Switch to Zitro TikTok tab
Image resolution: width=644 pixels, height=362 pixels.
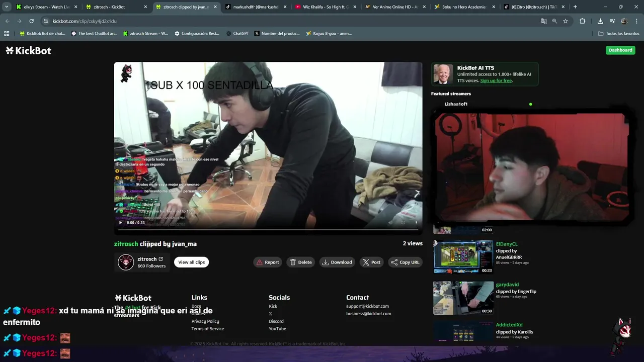(534, 7)
